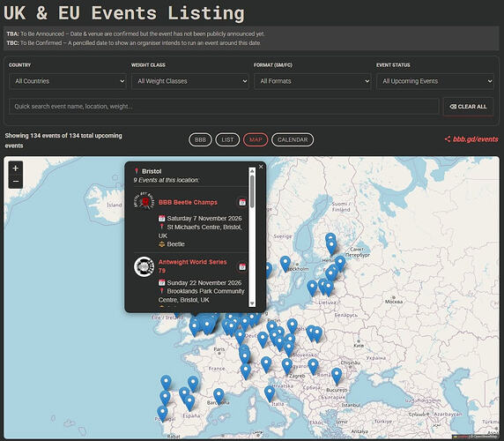The image size is (504, 441).
Task: Click the Antweight World Series logo
Action: click(144, 266)
